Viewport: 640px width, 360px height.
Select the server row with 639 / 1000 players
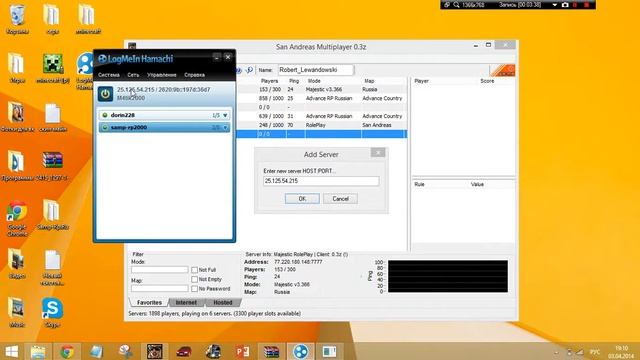point(322,116)
